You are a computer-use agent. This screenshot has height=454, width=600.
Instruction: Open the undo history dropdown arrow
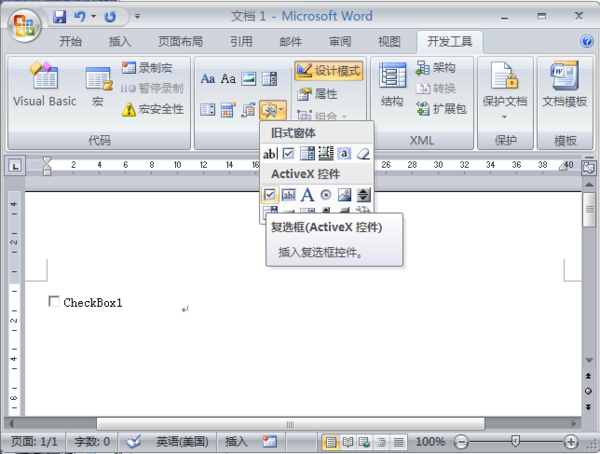pos(93,16)
